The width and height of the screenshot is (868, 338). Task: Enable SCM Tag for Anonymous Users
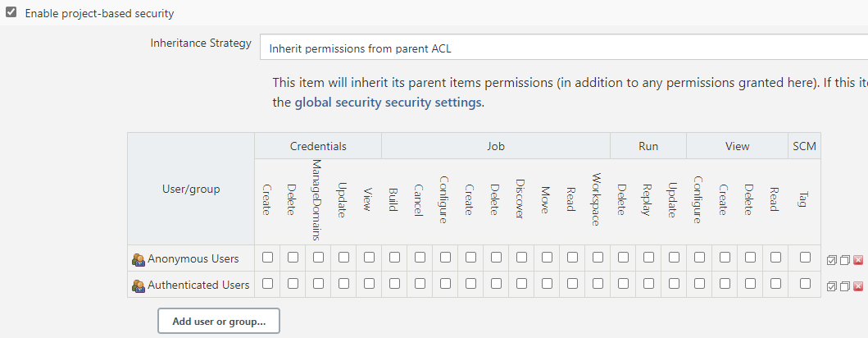(x=805, y=258)
